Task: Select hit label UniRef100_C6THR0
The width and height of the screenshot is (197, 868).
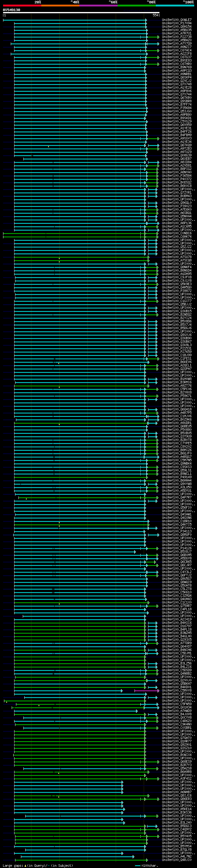Action: point(177,64)
